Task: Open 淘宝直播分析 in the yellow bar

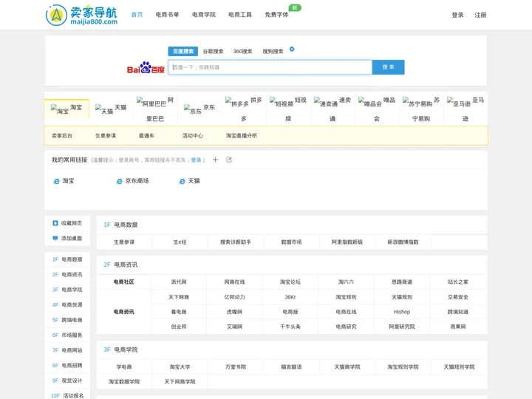Action: 242,135
